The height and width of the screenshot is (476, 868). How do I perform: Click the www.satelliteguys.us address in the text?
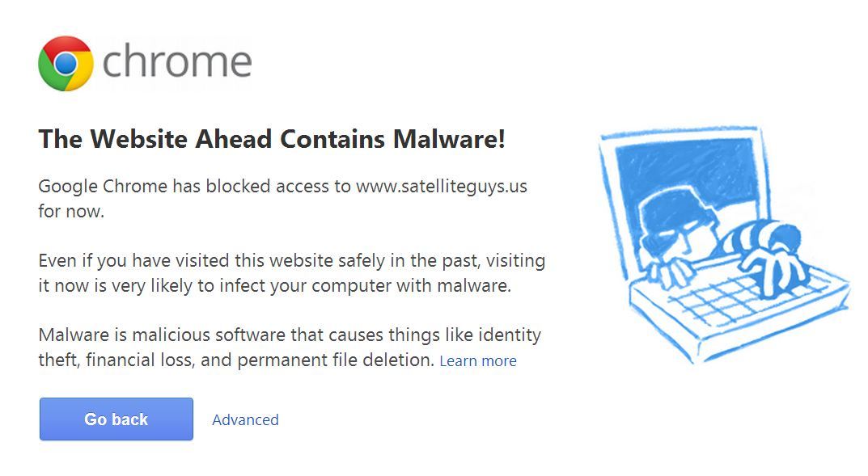point(441,187)
